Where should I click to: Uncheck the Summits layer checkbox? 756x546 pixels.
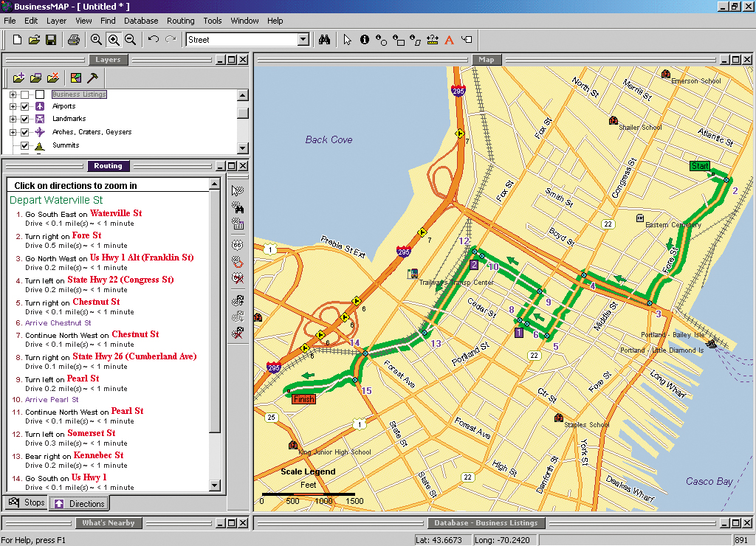point(24,145)
